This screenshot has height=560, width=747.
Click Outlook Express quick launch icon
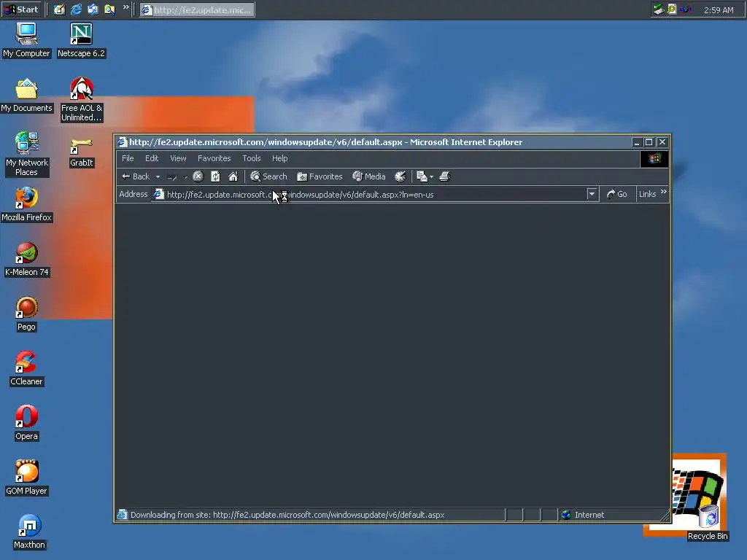click(93, 9)
